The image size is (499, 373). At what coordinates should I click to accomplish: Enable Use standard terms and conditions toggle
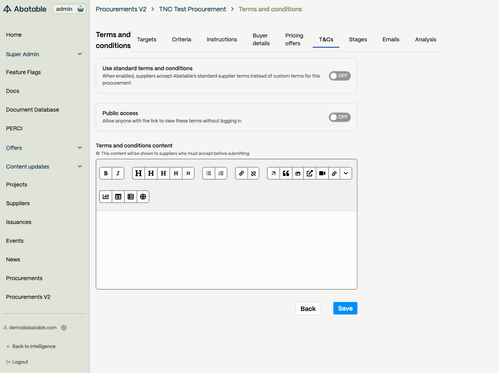pos(340,76)
